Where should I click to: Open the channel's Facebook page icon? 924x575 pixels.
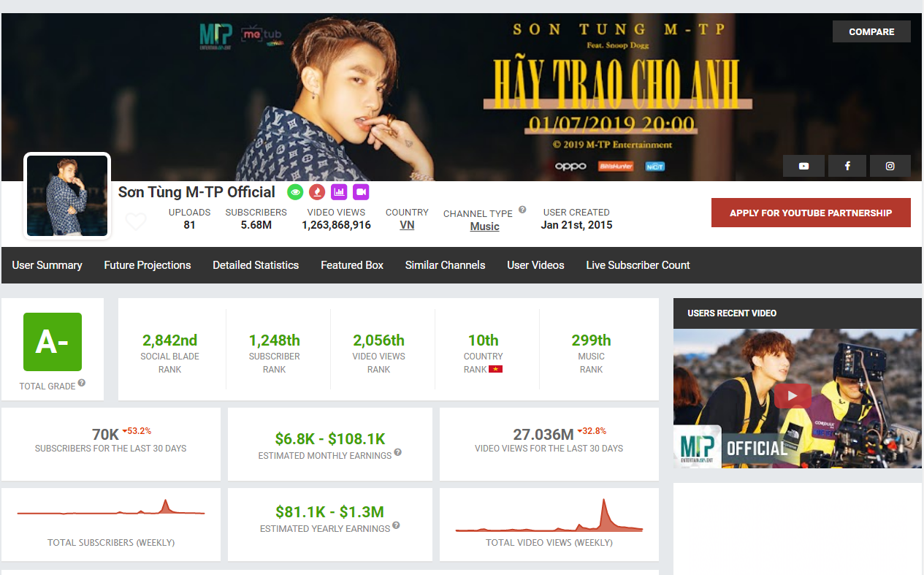tap(847, 166)
